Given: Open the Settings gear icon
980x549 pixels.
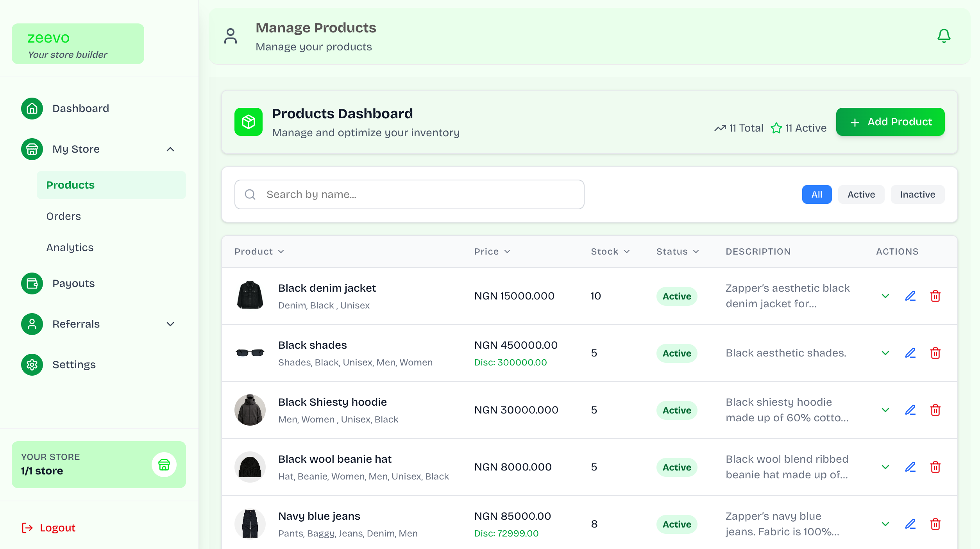Looking at the screenshot, I should coord(32,365).
